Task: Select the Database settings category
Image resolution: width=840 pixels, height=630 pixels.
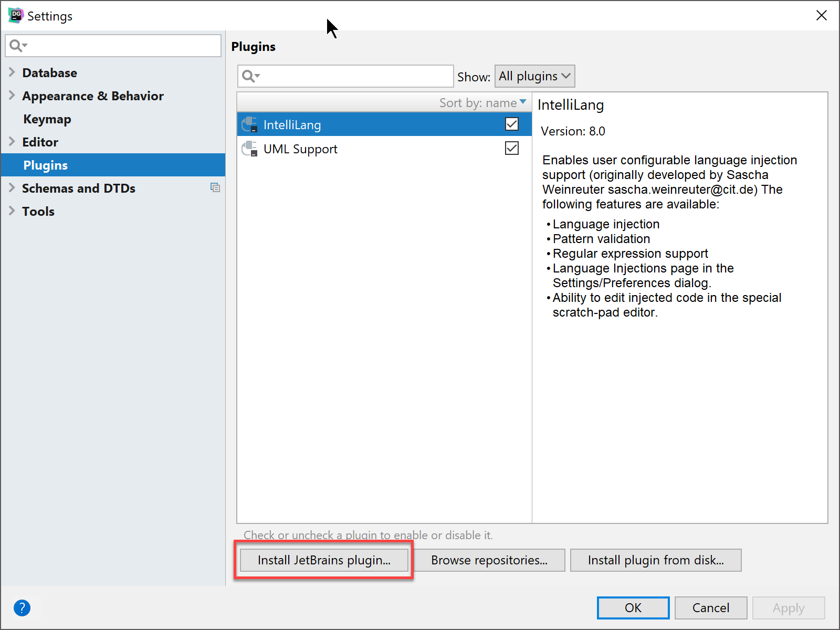Action: click(50, 73)
